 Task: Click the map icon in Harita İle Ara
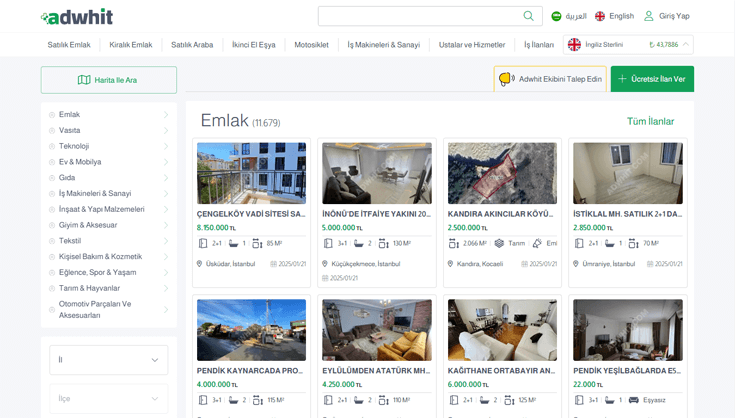pos(84,80)
